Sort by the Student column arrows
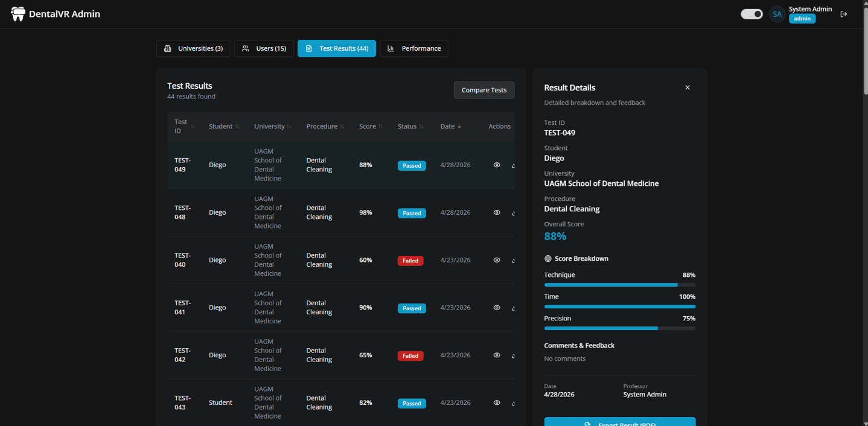 pos(237,127)
